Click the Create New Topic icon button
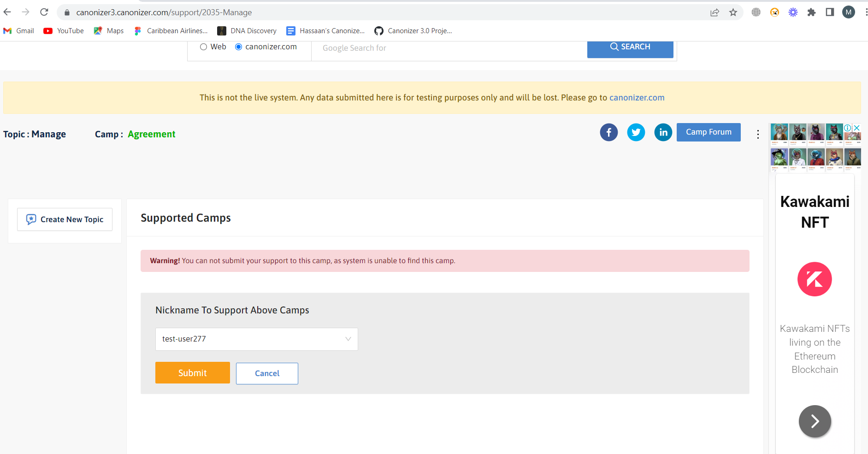The height and width of the screenshot is (454, 868). pos(30,219)
